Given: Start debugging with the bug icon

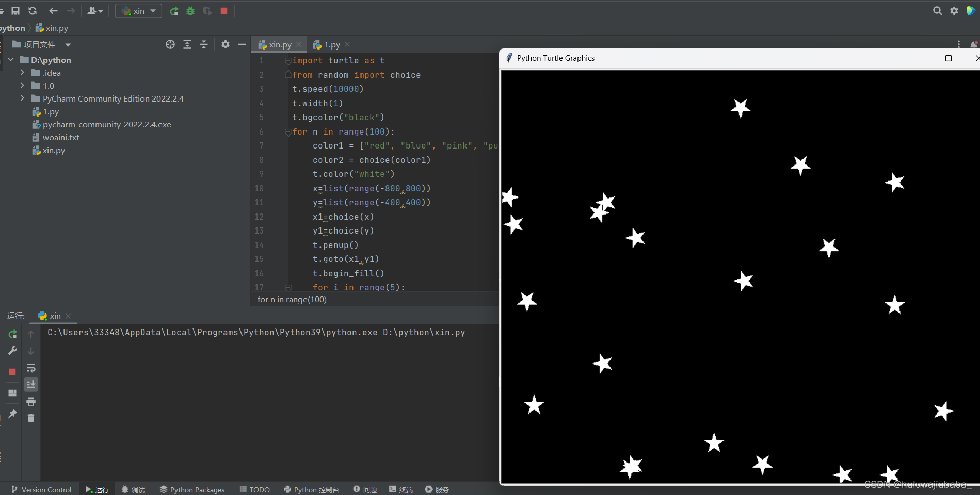Looking at the screenshot, I should point(190,11).
